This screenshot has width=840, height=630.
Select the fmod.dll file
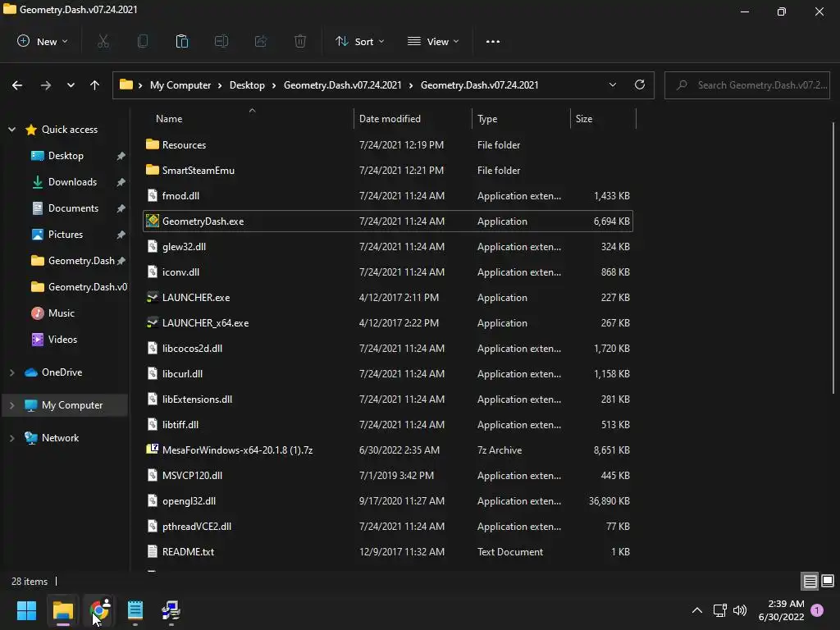(388, 195)
